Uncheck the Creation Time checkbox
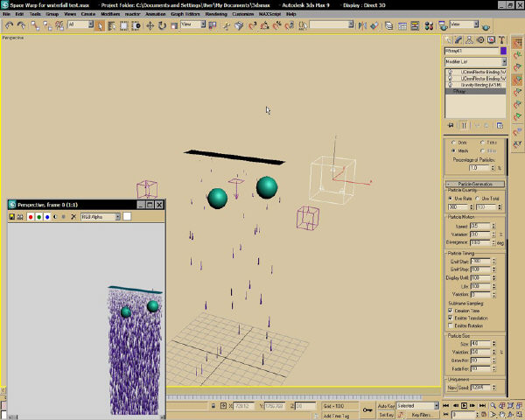The width and height of the screenshot is (525, 420). (451, 311)
